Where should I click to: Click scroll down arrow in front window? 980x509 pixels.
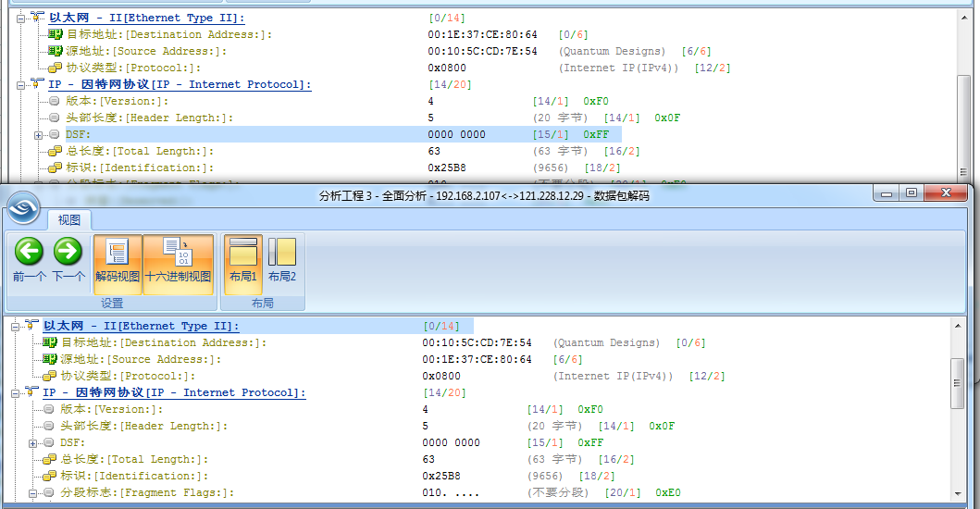[x=958, y=494]
